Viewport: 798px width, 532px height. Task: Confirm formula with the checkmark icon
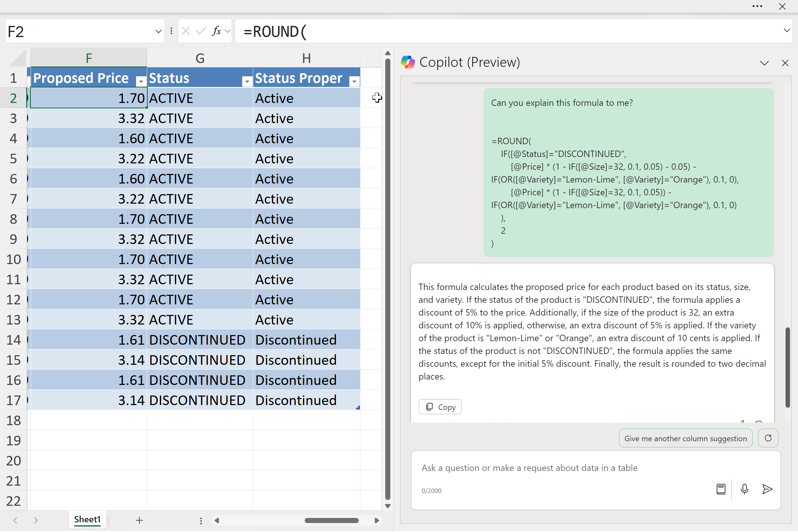(201, 31)
